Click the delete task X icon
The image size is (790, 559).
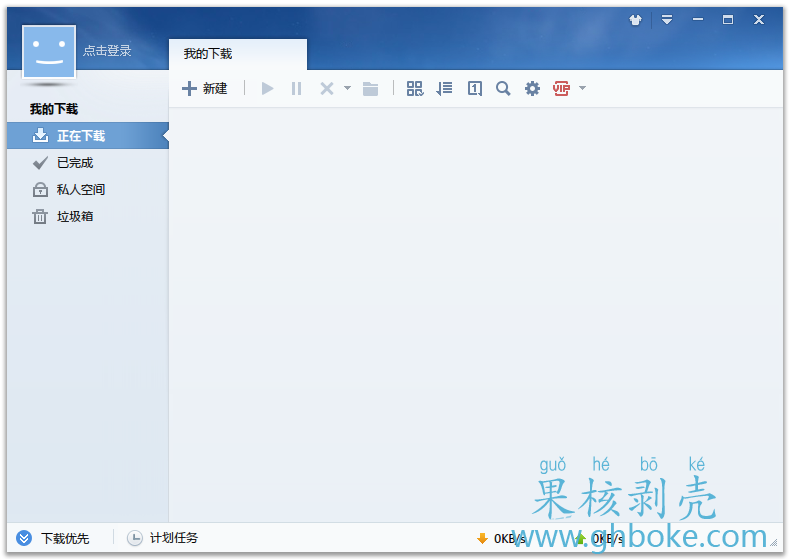point(326,88)
